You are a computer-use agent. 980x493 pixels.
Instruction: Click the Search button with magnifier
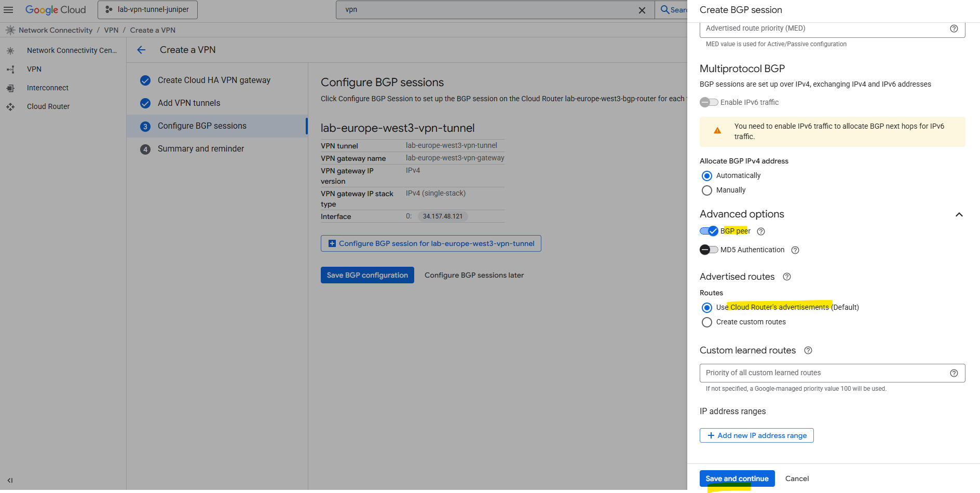pyautogui.click(x=673, y=10)
